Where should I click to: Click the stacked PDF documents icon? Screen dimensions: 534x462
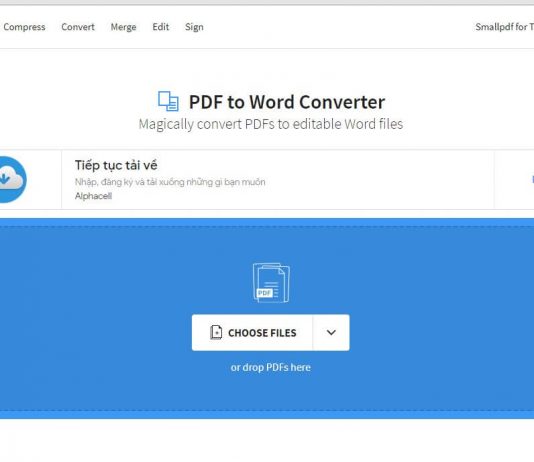[x=271, y=283]
